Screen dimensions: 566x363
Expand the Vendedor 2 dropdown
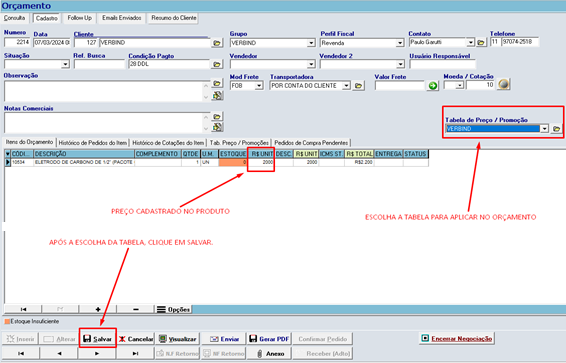pyautogui.click(x=400, y=65)
